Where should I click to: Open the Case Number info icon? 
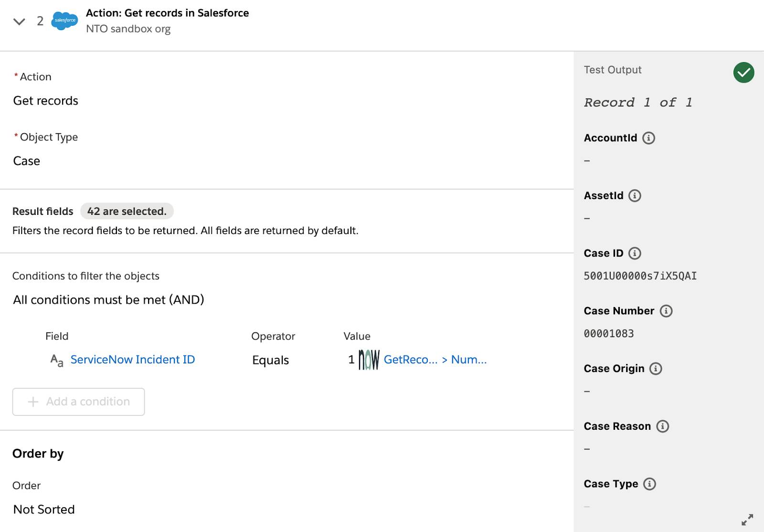click(666, 311)
